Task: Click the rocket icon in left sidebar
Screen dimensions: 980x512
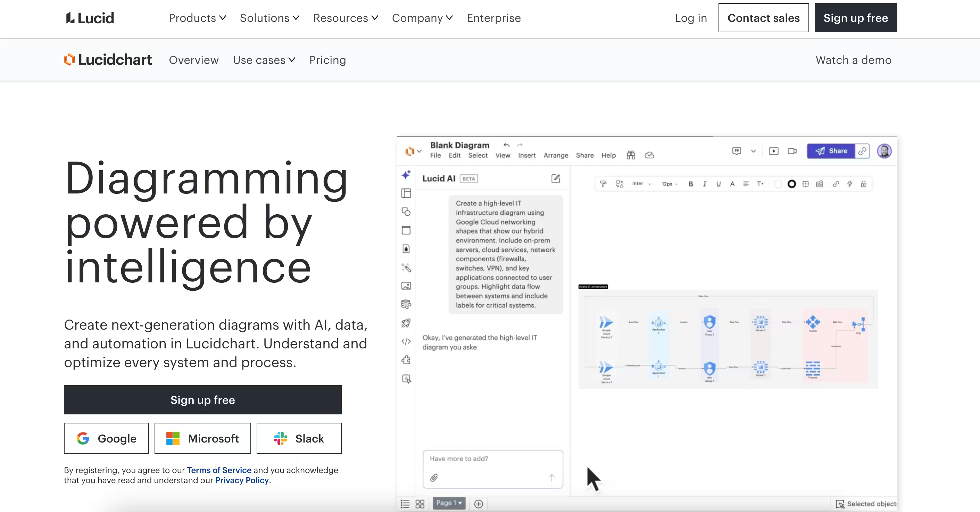Action: pos(406,323)
